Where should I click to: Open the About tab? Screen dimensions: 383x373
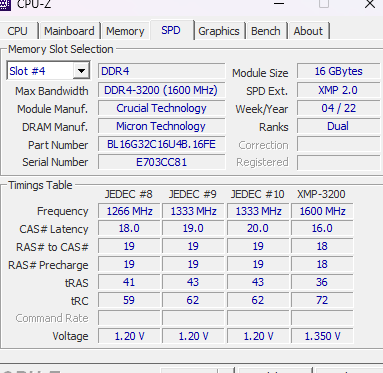coord(308,31)
